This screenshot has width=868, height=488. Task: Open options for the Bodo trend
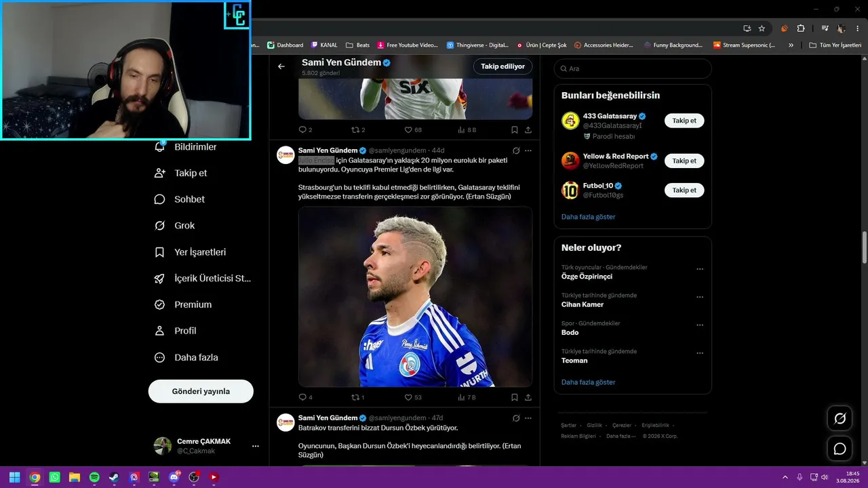[x=700, y=325]
